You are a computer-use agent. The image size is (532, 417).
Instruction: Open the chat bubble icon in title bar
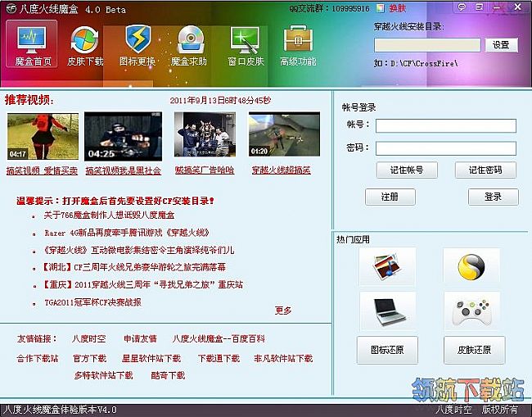(x=462, y=7)
